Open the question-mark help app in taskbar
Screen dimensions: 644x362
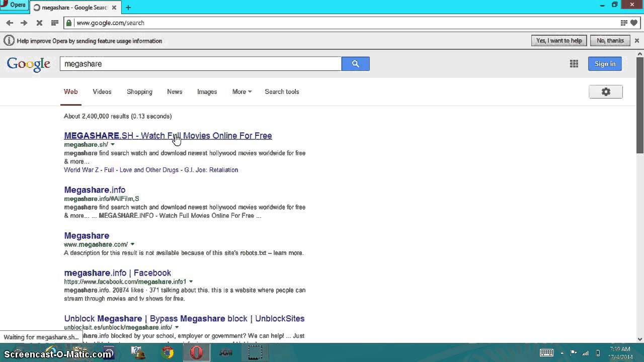138,353
